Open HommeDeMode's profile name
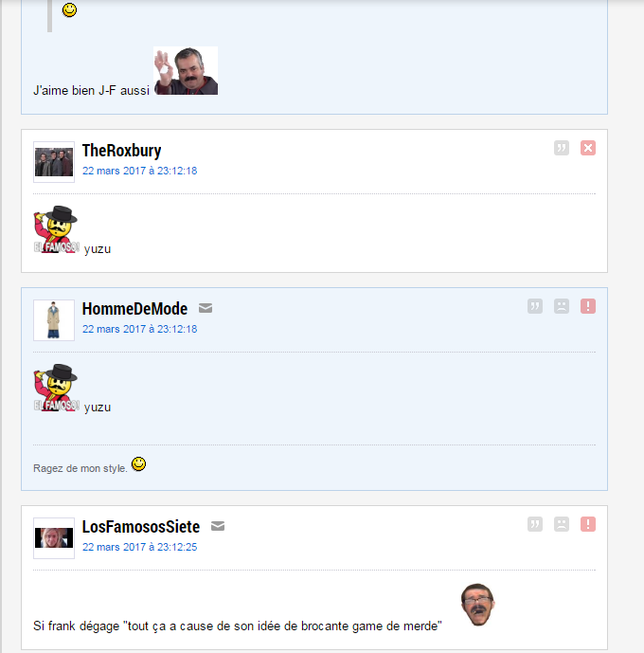 click(x=134, y=309)
